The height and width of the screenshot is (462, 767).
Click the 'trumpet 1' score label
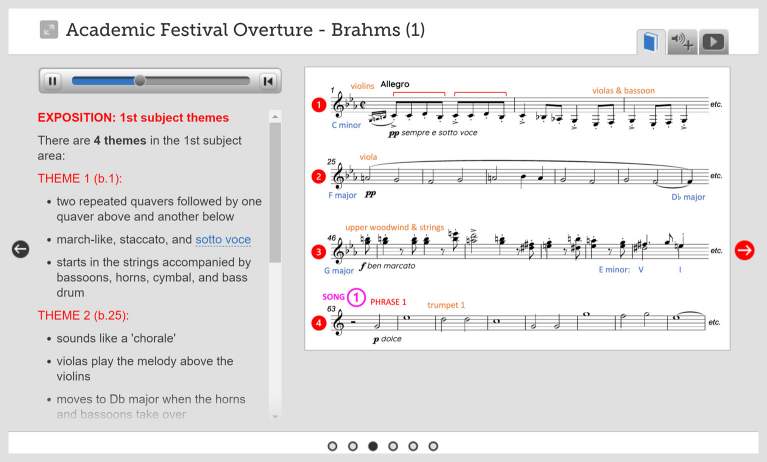[x=446, y=305]
